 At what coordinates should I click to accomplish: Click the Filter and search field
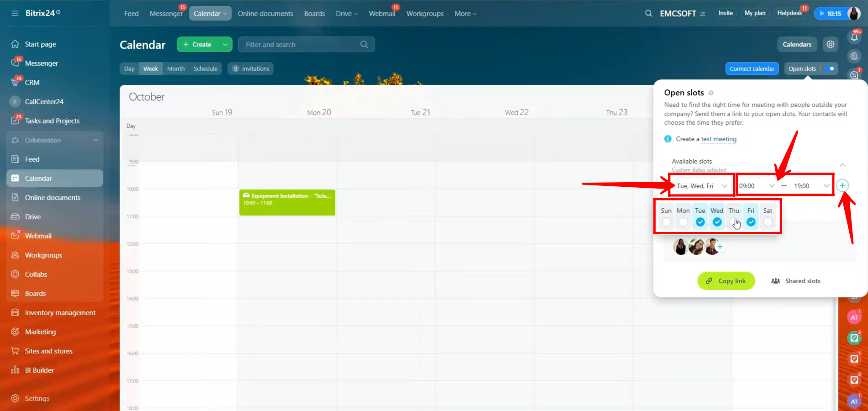click(x=302, y=44)
